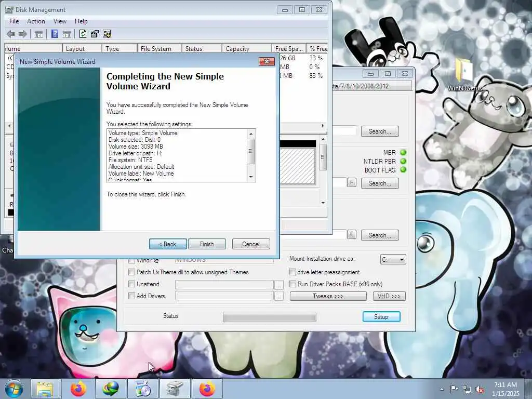The height and width of the screenshot is (399, 532).
Task: Click the Unattend path input field
Action: coord(224,284)
